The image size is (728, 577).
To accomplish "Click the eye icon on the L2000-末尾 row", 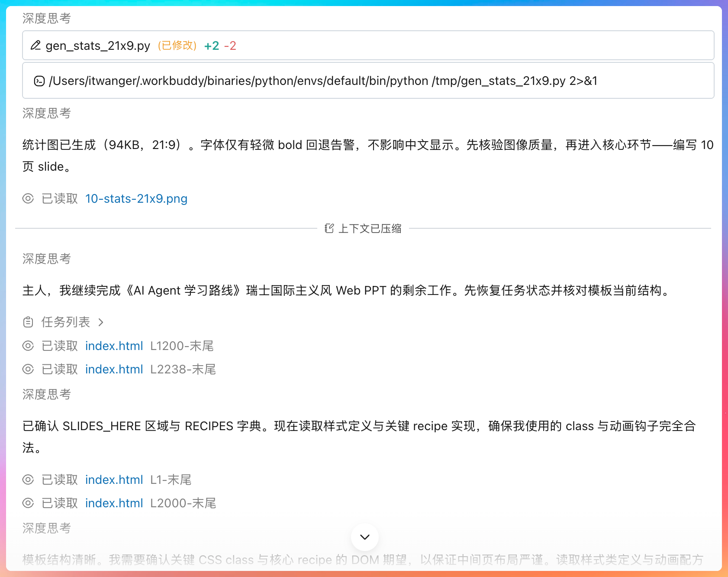I will (28, 503).
